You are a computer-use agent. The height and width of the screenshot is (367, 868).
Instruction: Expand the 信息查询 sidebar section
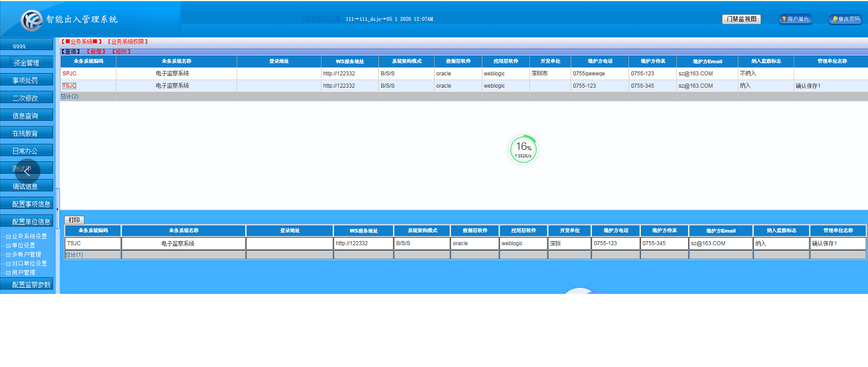26,116
